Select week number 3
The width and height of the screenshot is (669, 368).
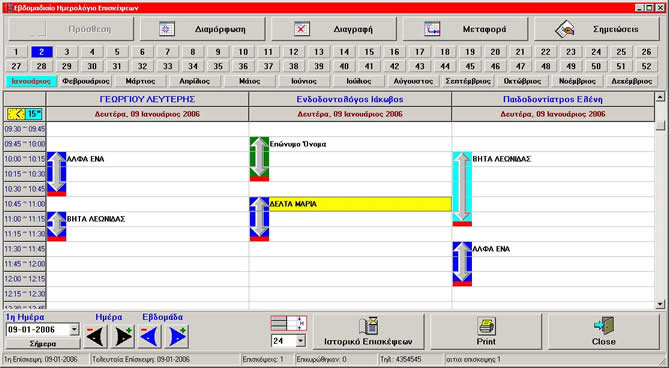click(67, 52)
